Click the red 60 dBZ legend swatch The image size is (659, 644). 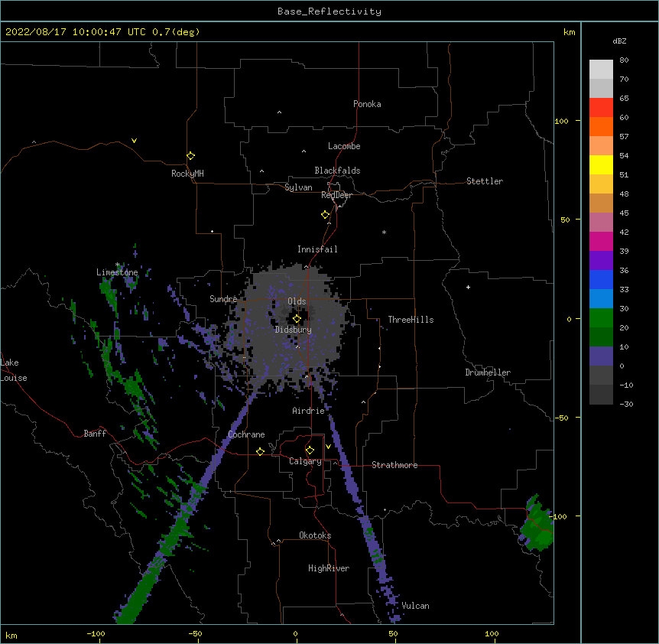(x=601, y=108)
